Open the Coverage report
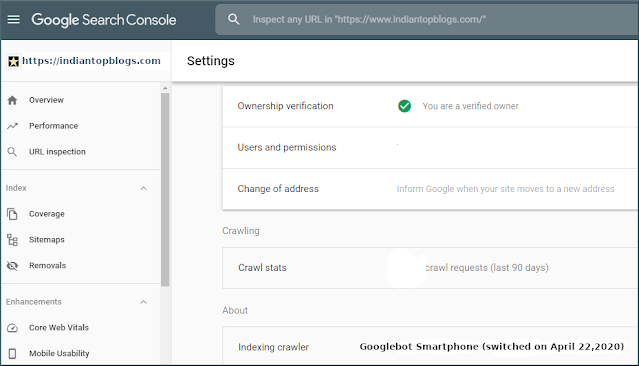639x366 pixels. click(46, 214)
